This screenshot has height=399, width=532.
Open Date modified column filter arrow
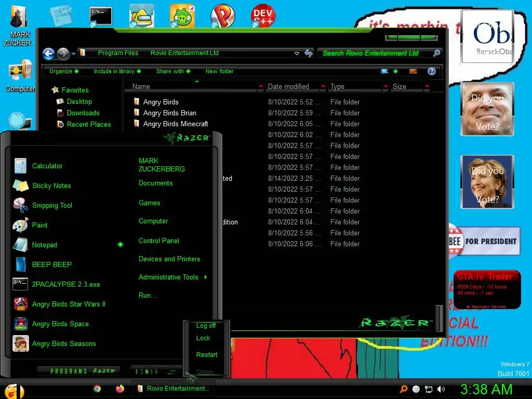[x=323, y=87]
